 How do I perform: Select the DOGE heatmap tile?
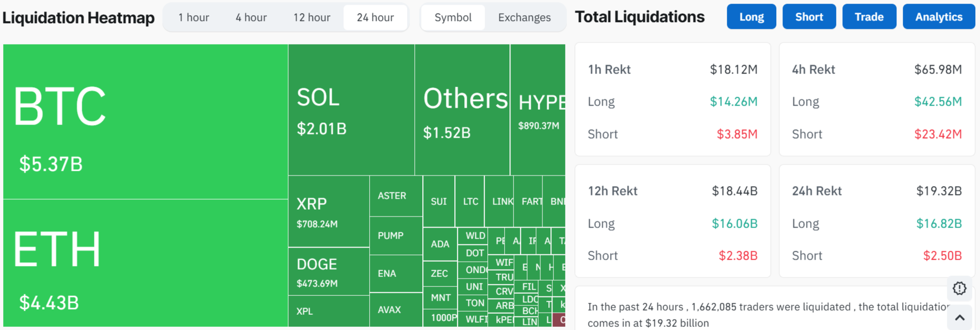tap(328, 271)
